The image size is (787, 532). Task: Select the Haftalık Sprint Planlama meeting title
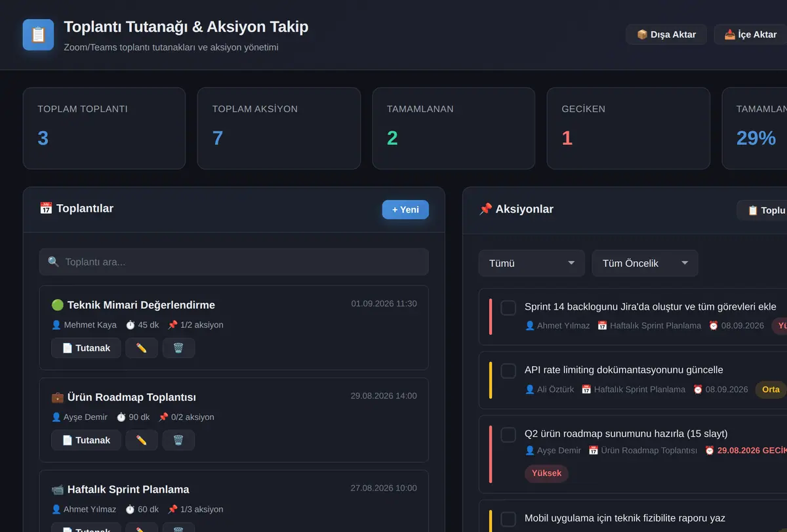point(128,489)
